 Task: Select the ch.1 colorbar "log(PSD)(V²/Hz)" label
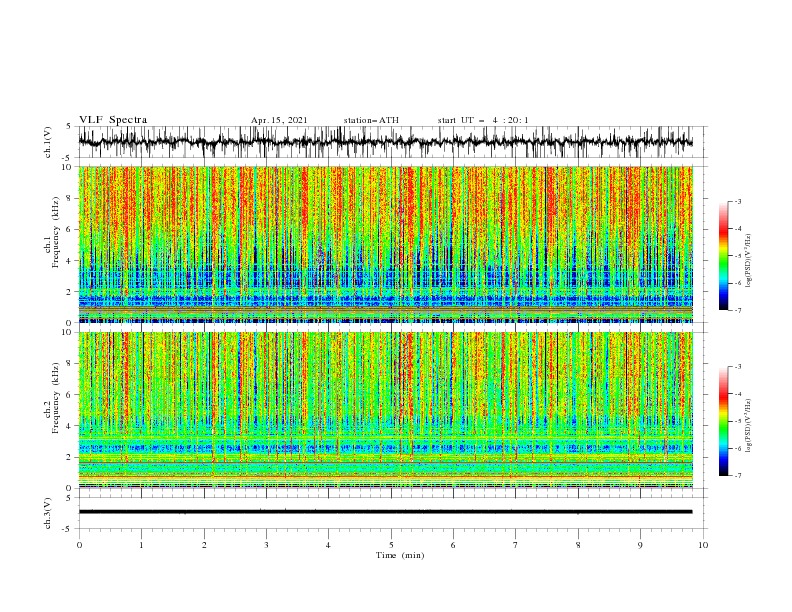(x=748, y=261)
